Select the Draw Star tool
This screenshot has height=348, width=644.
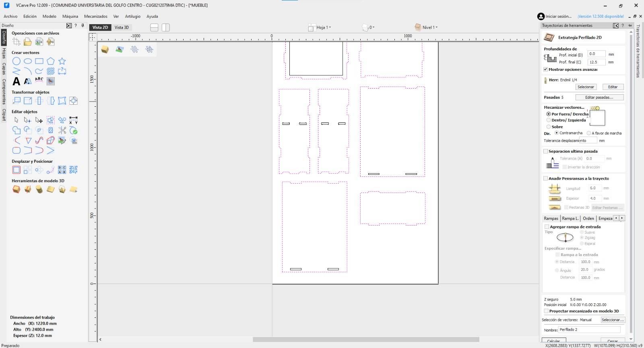coord(62,61)
